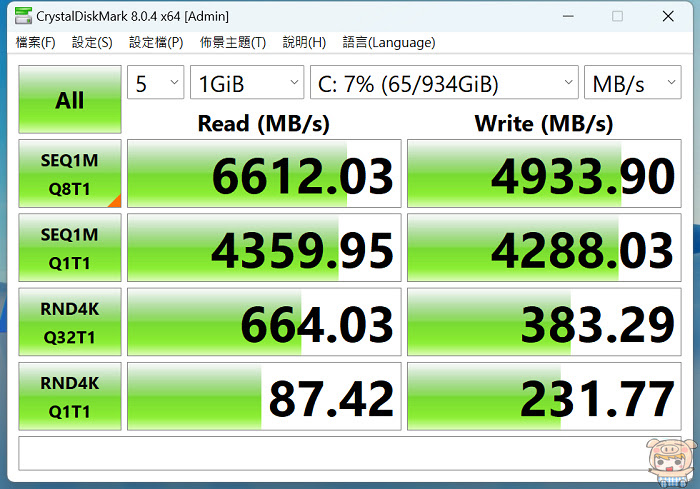Start the SEQ1M Q8T1 test

70,173
